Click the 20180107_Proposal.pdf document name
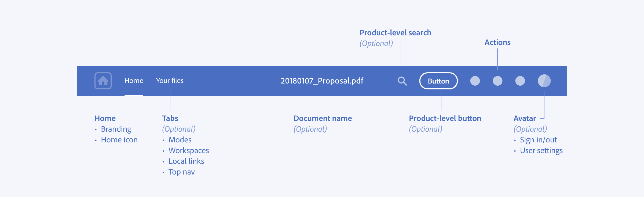This screenshot has width=644, height=197. coord(322,81)
